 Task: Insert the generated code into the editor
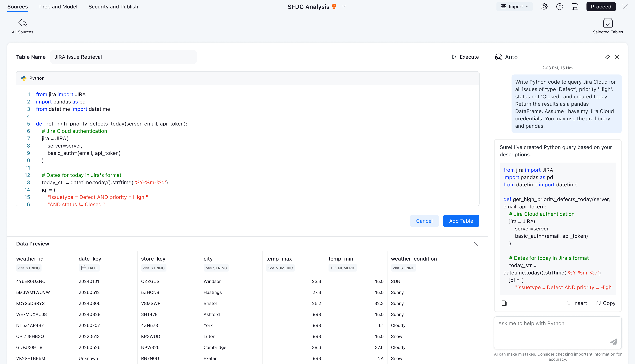click(576, 303)
